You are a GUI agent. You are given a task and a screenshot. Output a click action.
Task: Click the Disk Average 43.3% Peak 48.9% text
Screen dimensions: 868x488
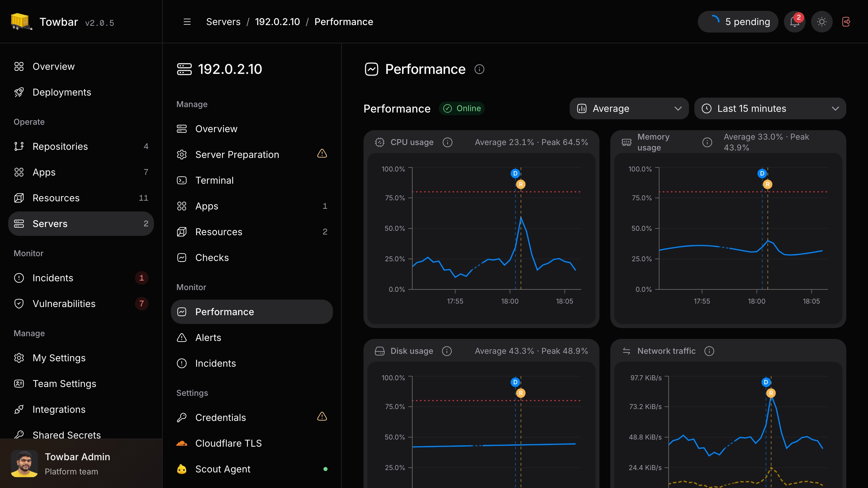[531, 351]
